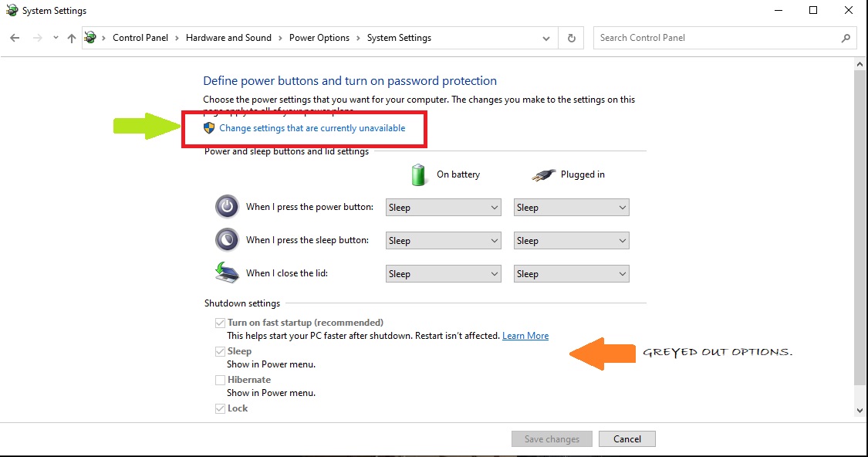This screenshot has width=868, height=457.
Task: Uncheck Turn on fast startup checkbox
Action: (220, 322)
